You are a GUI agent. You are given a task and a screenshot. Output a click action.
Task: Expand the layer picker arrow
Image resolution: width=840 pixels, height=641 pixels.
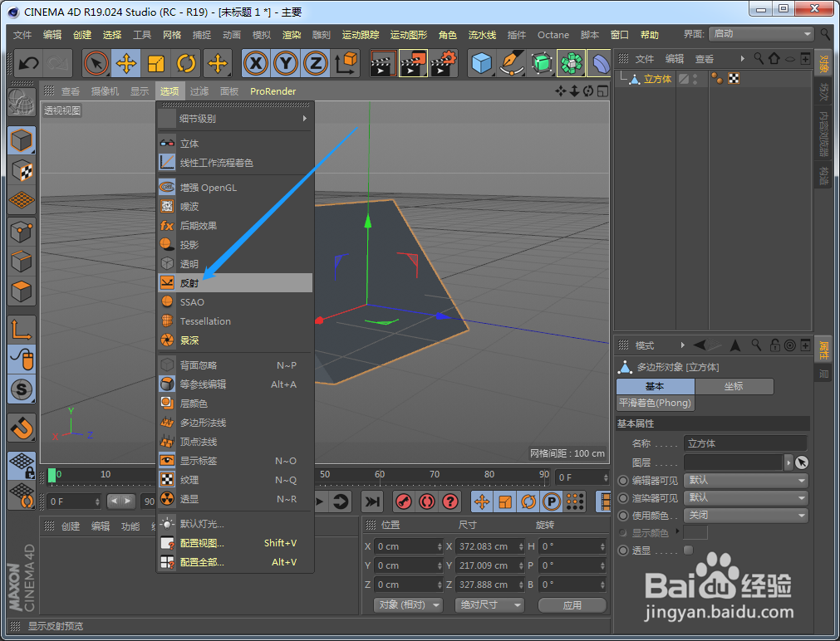[x=788, y=462]
